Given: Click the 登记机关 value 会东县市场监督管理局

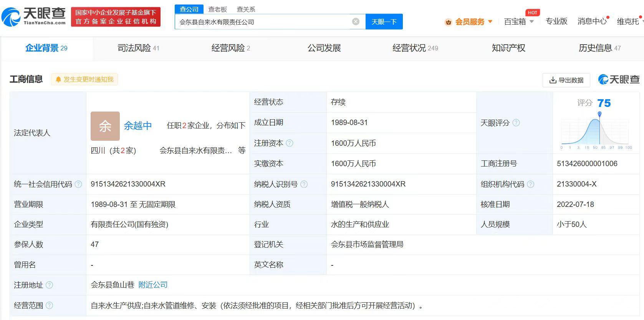Looking at the screenshot, I should point(367,245).
